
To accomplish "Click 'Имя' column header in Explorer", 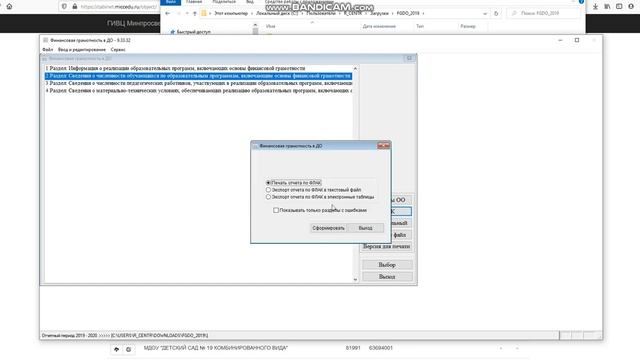I will pos(271,26).
